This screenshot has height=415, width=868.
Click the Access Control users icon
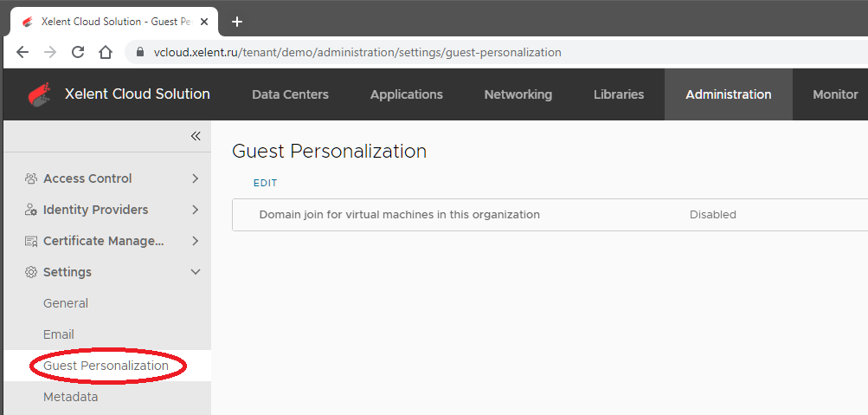click(31, 178)
